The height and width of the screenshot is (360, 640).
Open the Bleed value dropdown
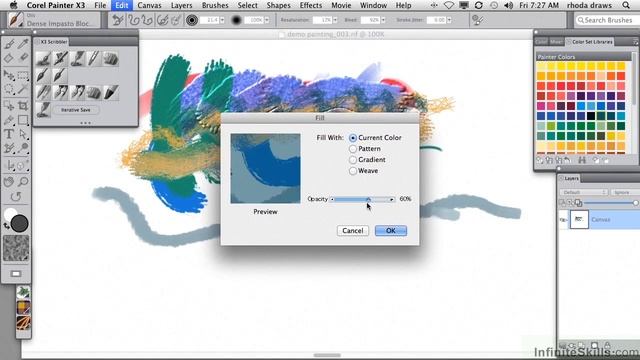click(x=383, y=20)
